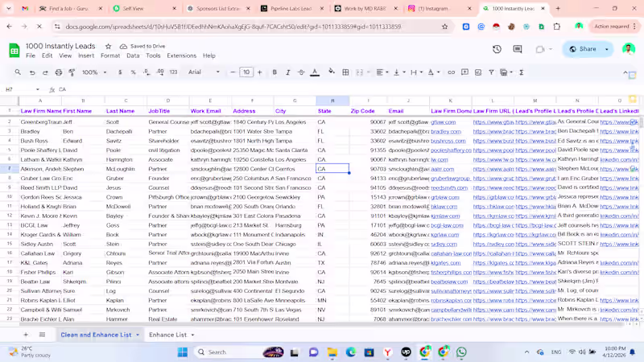This screenshot has width=644, height=362.
Task: Open the Extensions menu
Action: tap(182, 56)
